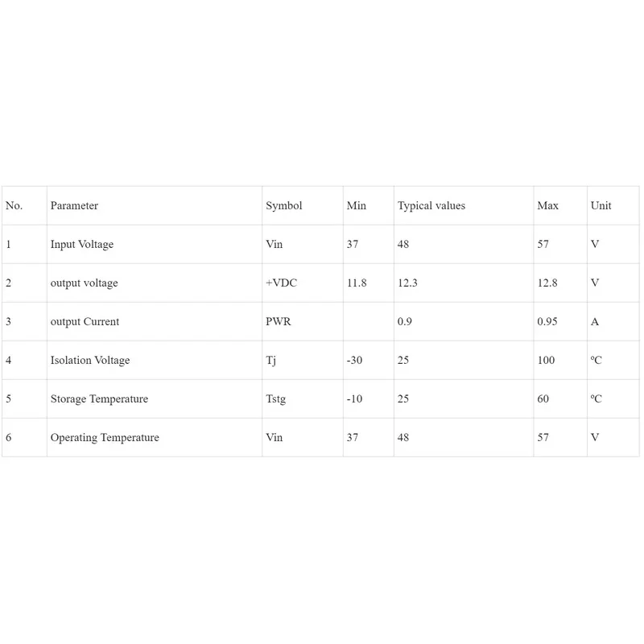Select the Typical values header cell
The height and width of the screenshot is (644, 644).
pyautogui.click(x=431, y=206)
